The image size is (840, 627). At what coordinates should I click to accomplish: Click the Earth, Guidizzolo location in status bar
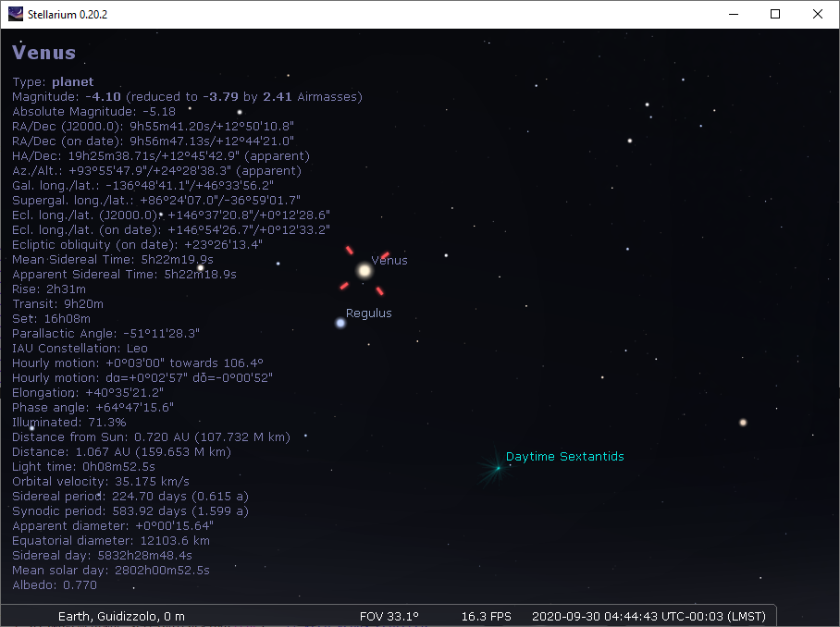121,616
